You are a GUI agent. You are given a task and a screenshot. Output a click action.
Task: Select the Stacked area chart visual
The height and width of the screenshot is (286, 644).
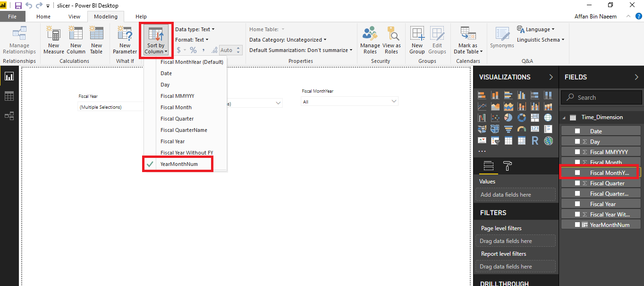[508, 106]
